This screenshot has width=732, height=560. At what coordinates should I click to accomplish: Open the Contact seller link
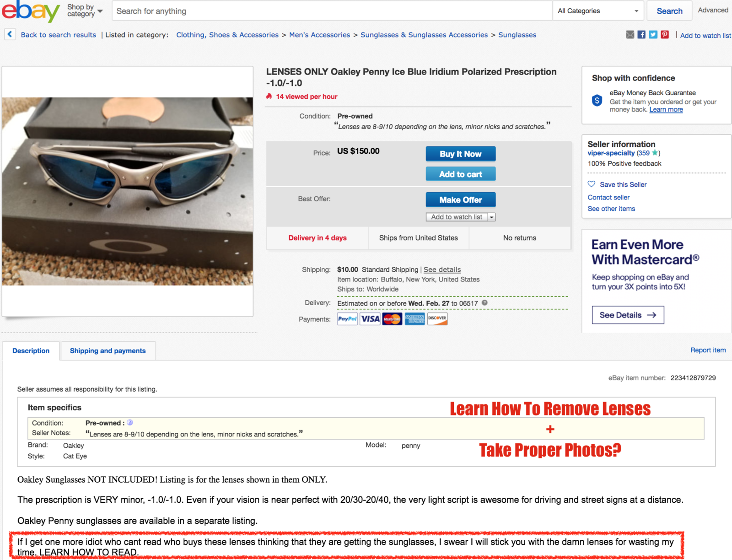(608, 197)
